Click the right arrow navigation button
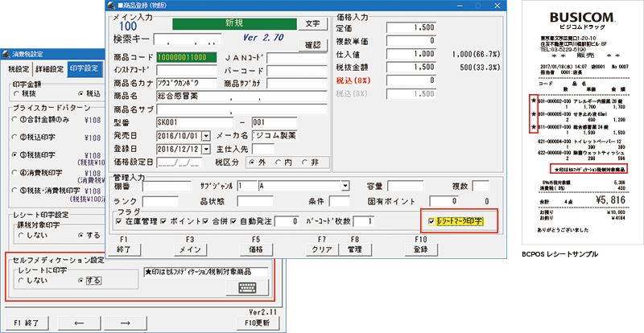The width and height of the screenshot is (644, 333). (147, 323)
